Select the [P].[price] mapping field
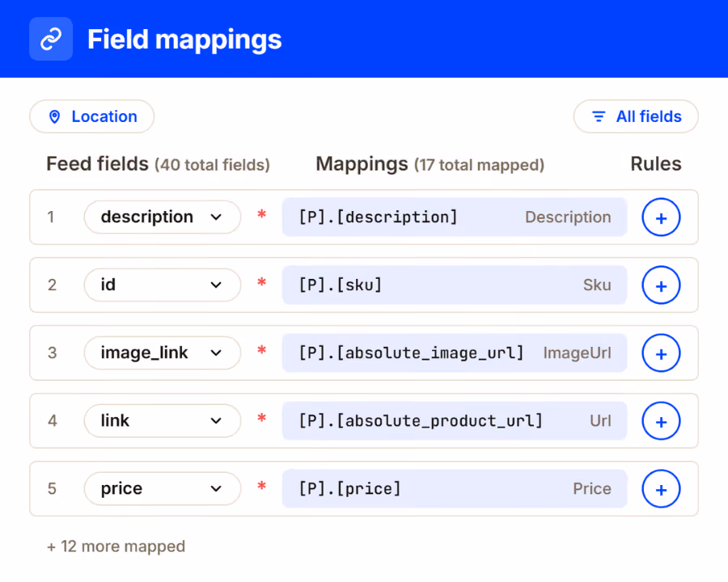728x582 pixels. click(455, 489)
